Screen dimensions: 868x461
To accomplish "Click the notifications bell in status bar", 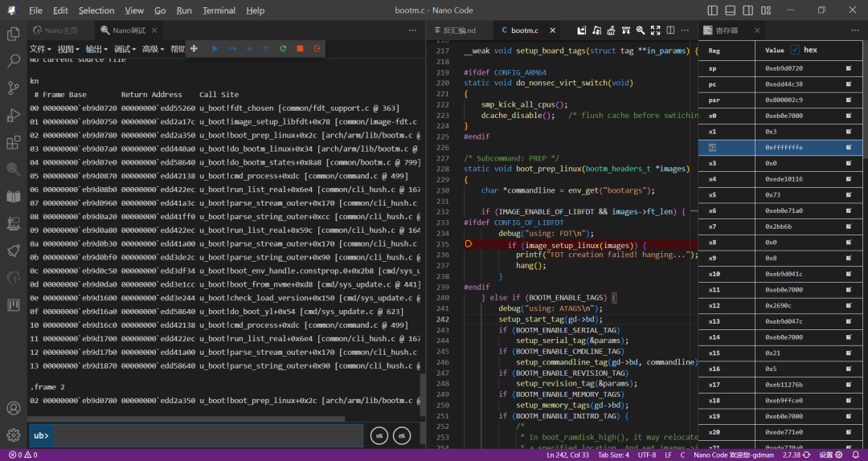I will point(855,455).
